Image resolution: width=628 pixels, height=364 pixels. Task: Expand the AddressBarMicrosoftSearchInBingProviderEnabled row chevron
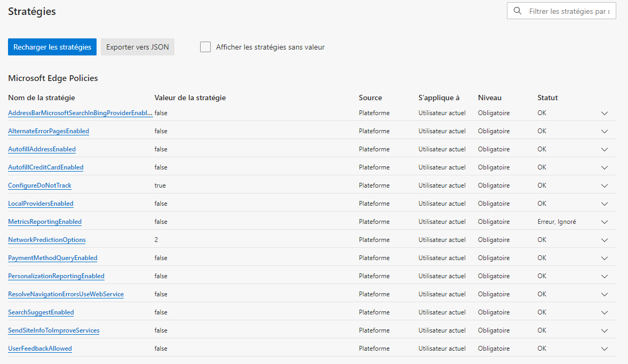605,113
